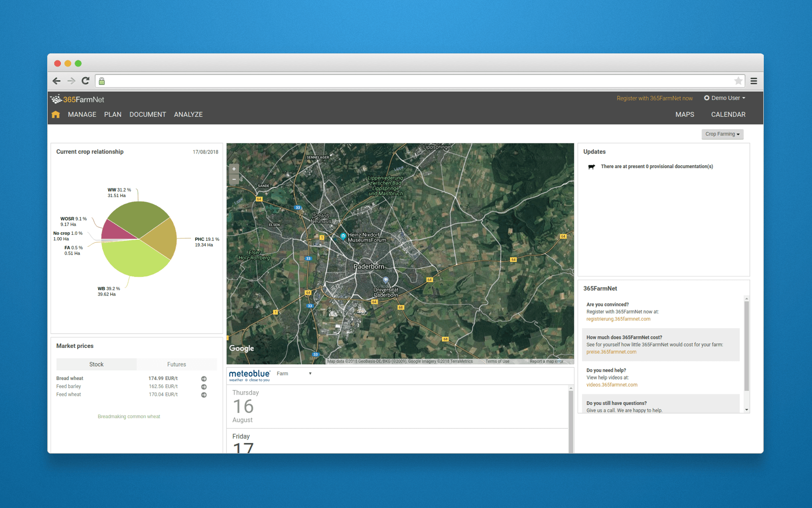Click the browser back arrow
The height and width of the screenshot is (508, 812).
(x=56, y=81)
